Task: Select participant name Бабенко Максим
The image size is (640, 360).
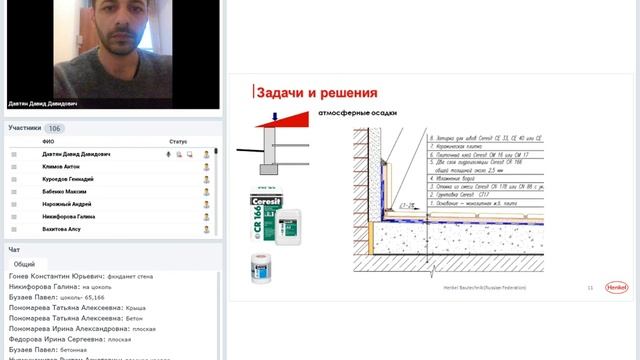Action: 64,191
